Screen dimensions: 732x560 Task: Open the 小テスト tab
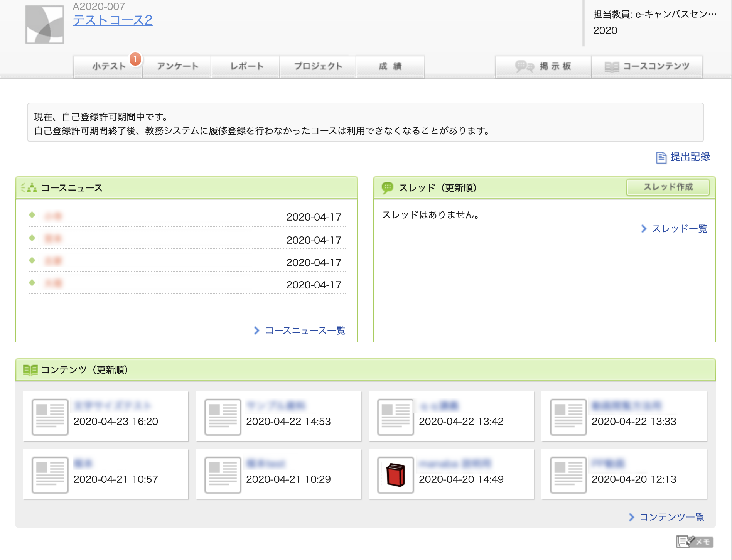point(108,67)
